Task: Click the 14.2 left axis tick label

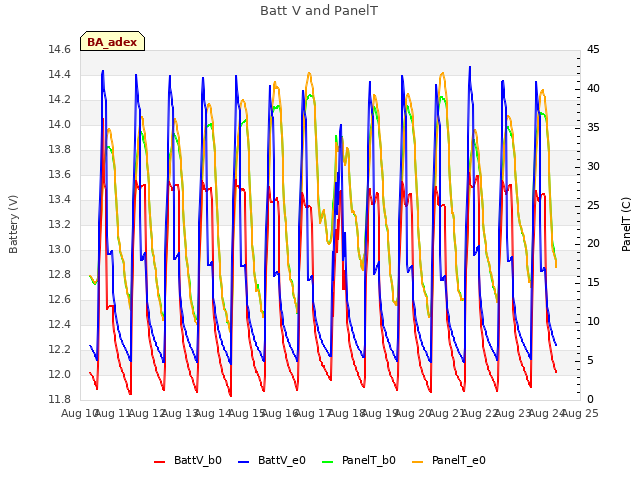Action: coord(59,100)
